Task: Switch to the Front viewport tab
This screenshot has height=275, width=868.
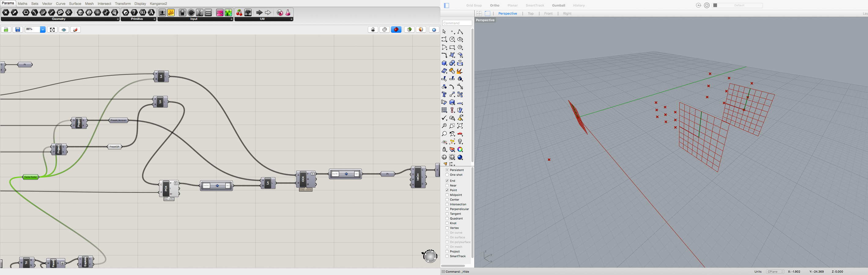Action: pyautogui.click(x=548, y=13)
